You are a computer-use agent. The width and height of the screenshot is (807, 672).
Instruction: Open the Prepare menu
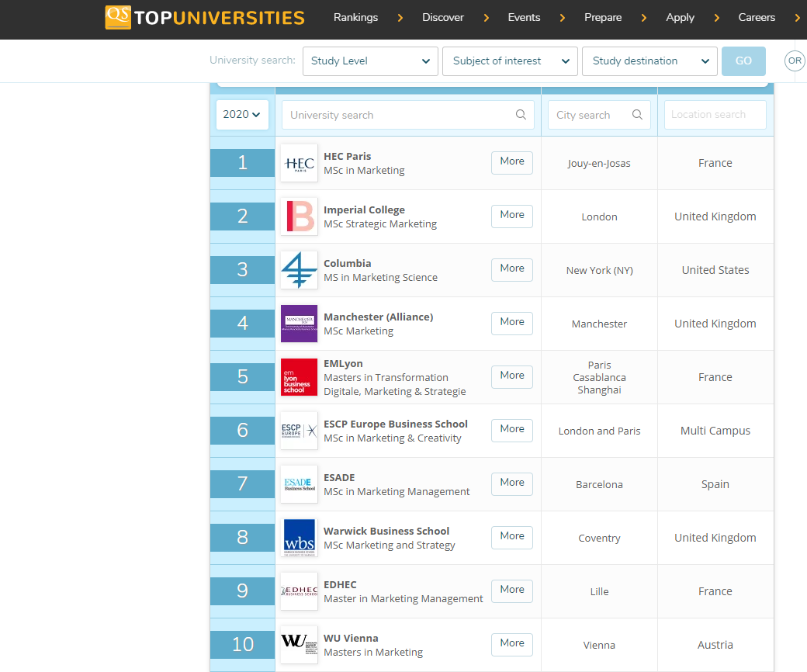pos(603,18)
